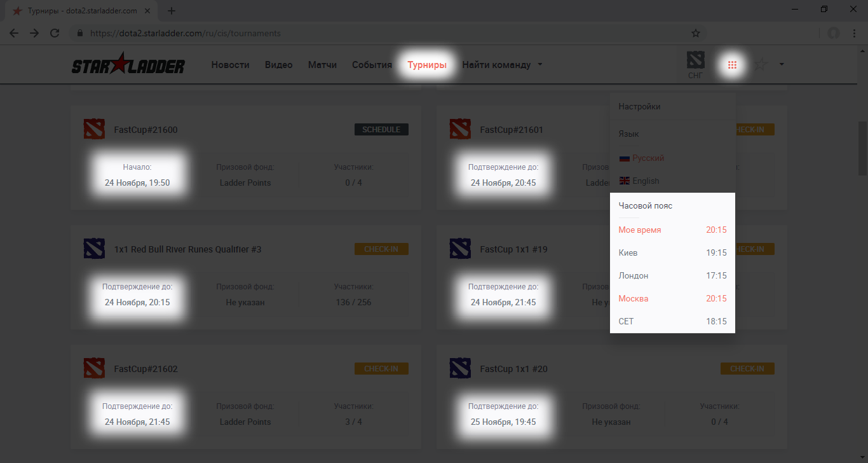
Task: Click the Dota 2 СНГ game icon
Action: pos(696,65)
